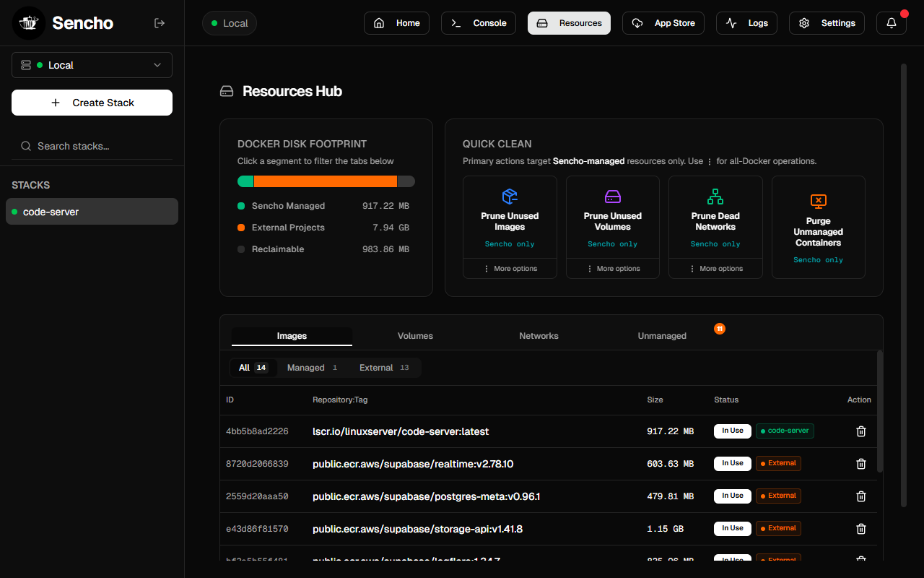Click image ID 8720d2066839
Image resolution: width=924 pixels, height=578 pixels.
point(257,464)
